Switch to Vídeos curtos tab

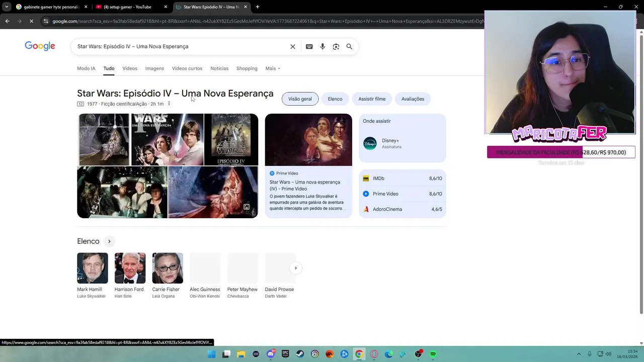coord(187,68)
